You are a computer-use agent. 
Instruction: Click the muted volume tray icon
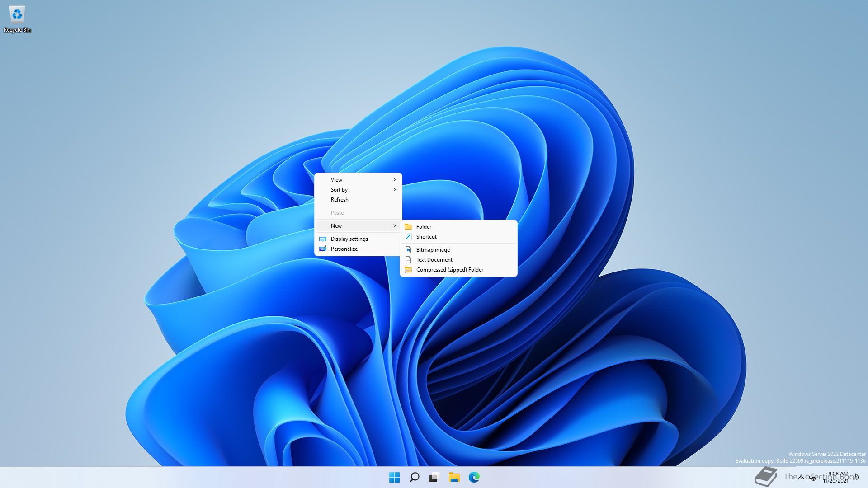tap(812, 477)
